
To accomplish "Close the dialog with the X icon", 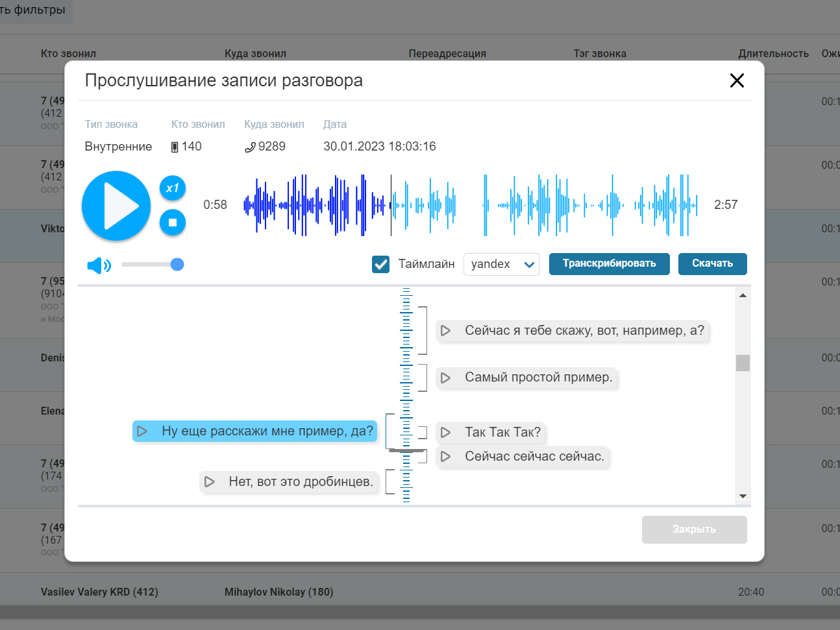I will coord(736,80).
